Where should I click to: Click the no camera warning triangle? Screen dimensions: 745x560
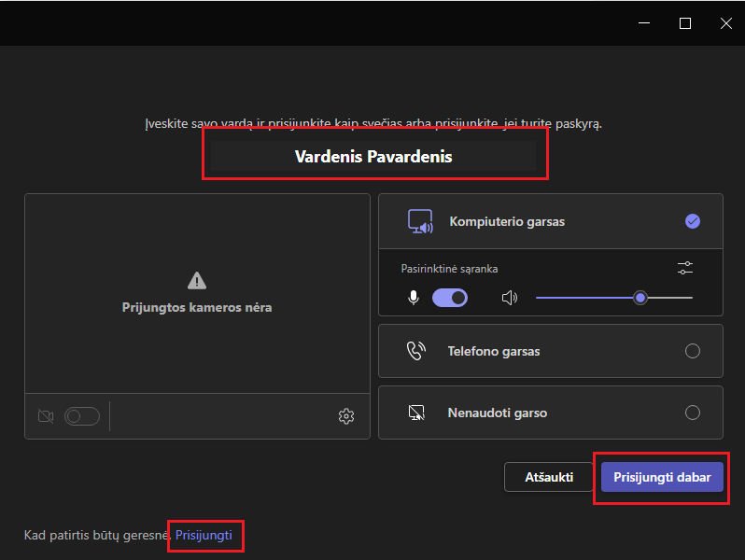[196, 280]
